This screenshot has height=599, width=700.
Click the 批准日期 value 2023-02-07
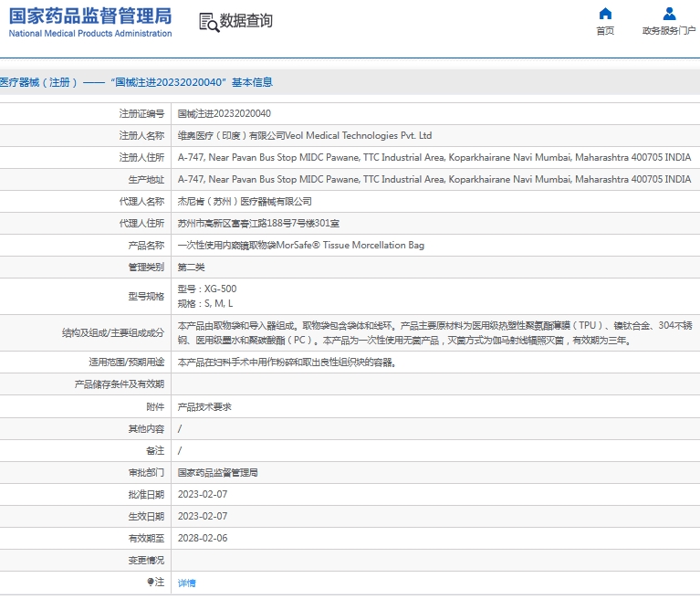point(203,495)
